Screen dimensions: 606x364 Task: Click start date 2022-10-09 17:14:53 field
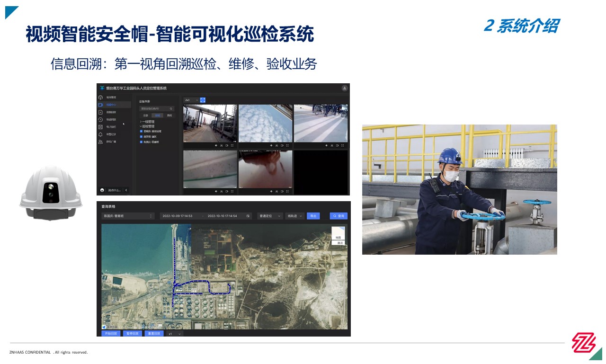(178, 216)
